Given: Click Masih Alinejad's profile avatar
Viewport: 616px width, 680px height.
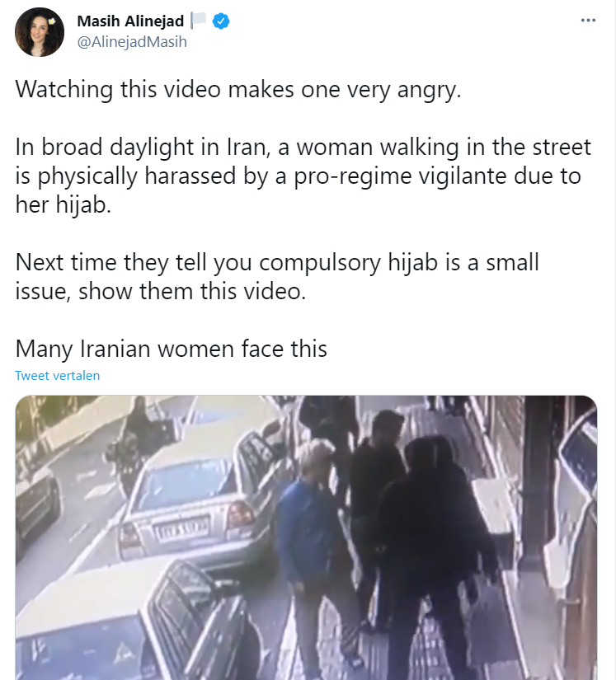Looking at the screenshot, I should pyautogui.click(x=40, y=31).
